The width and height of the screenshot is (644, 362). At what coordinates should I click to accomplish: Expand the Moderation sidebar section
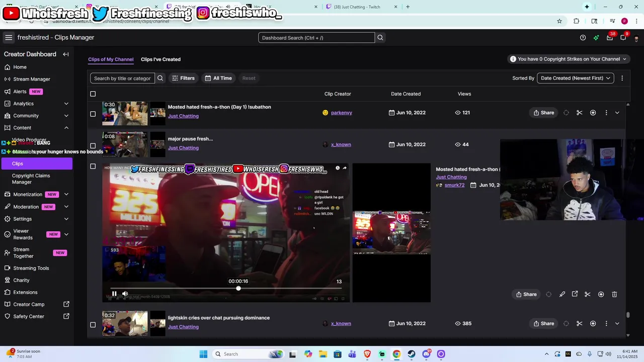click(66, 207)
